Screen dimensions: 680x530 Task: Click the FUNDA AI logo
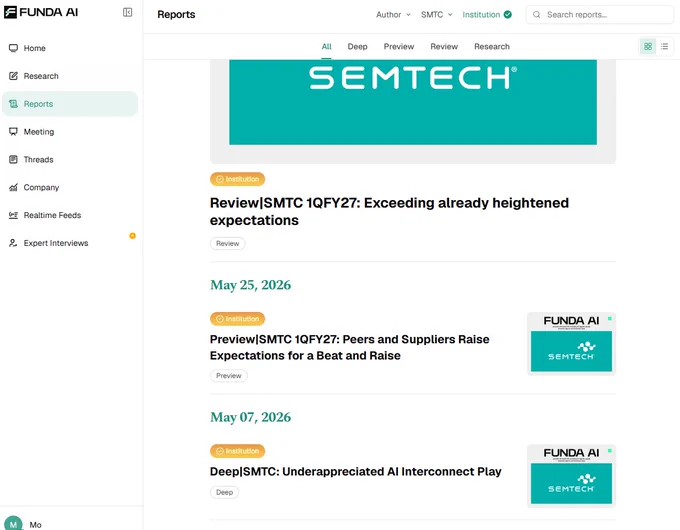41,12
